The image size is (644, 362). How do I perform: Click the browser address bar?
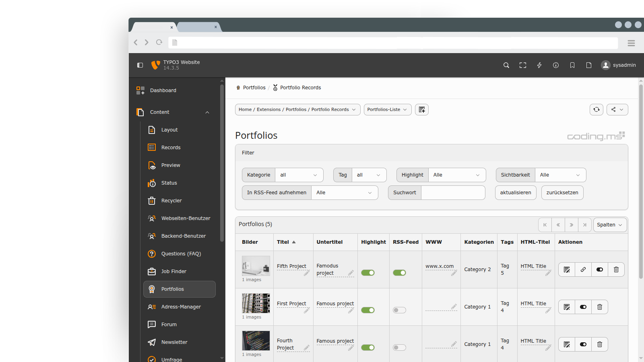click(x=393, y=43)
